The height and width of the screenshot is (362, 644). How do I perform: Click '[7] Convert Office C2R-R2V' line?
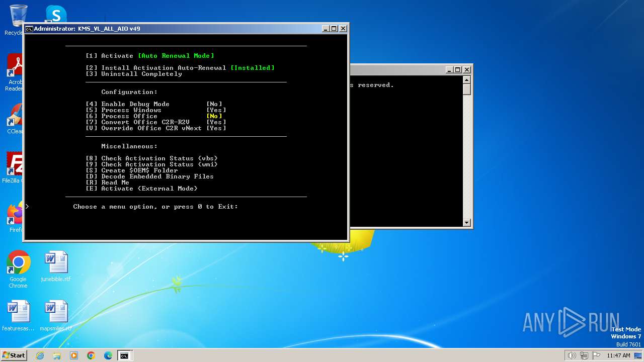(156, 122)
